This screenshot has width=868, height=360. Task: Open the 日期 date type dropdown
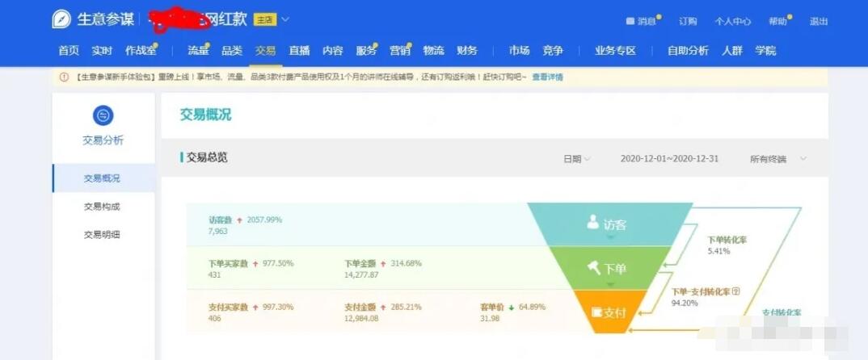click(577, 159)
